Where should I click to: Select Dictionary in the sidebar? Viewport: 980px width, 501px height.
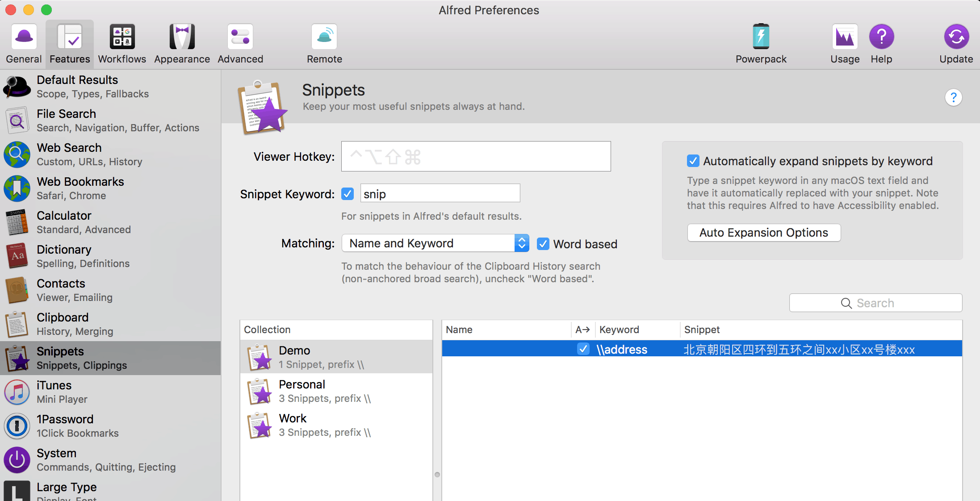pyautogui.click(x=110, y=256)
